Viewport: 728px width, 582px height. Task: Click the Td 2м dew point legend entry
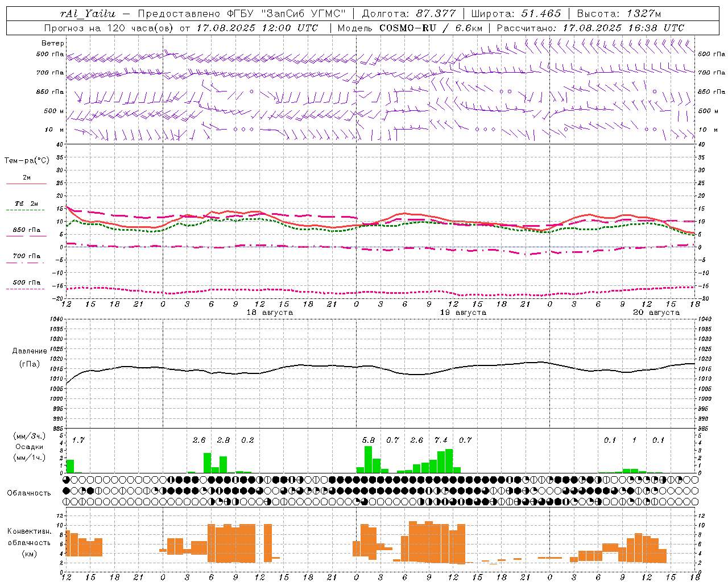point(27,203)
